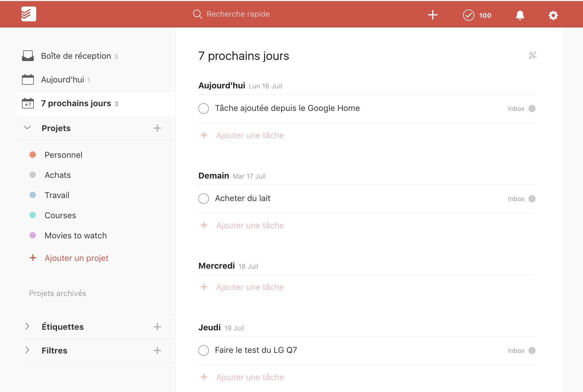Expand the Étiquettes section
Viewport: 583px width, 392px height.
(x=27, y=326)
